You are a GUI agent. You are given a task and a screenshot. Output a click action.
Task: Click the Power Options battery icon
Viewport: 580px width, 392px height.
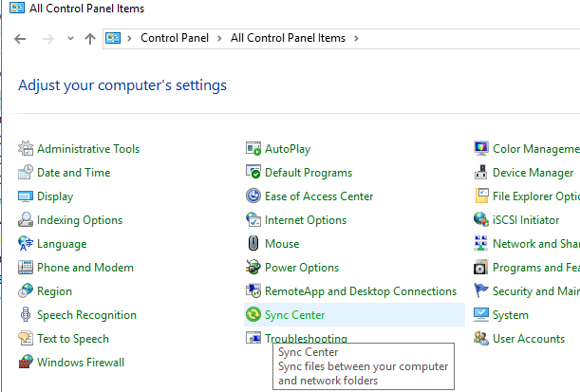coord(253,267)
